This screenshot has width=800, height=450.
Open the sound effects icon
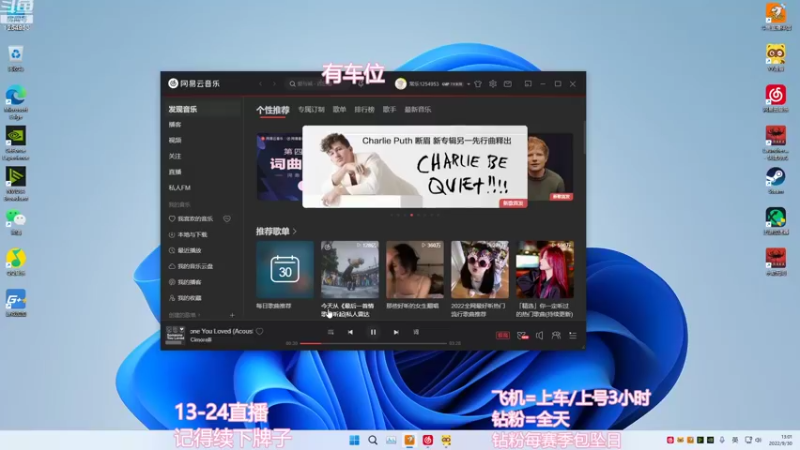522,335
